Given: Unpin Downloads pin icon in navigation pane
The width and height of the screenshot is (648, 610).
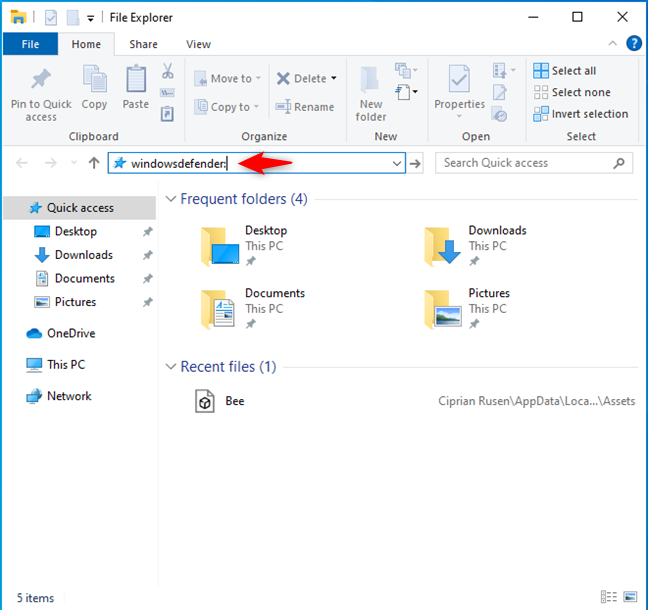Looking at the screenshot, I should click(x=148, y=255).
